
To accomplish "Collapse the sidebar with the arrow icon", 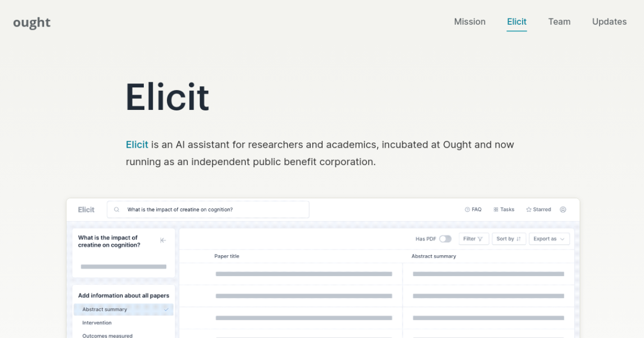I will coord(163,241).
